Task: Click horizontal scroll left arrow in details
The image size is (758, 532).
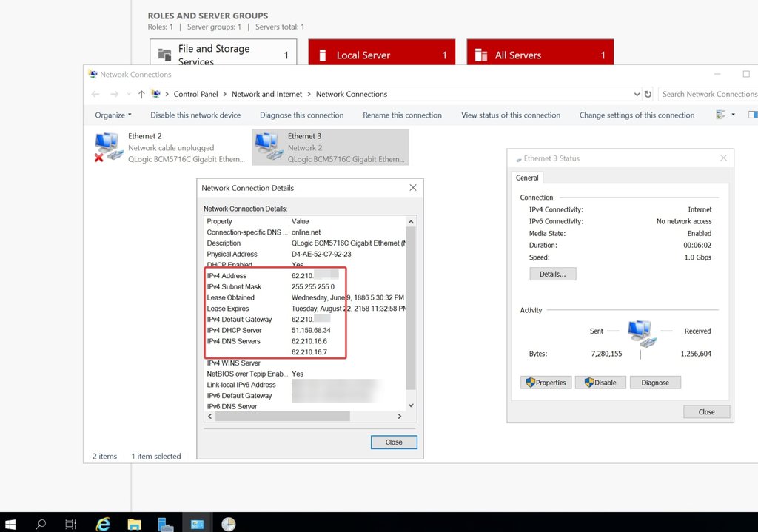Action: 209,416
